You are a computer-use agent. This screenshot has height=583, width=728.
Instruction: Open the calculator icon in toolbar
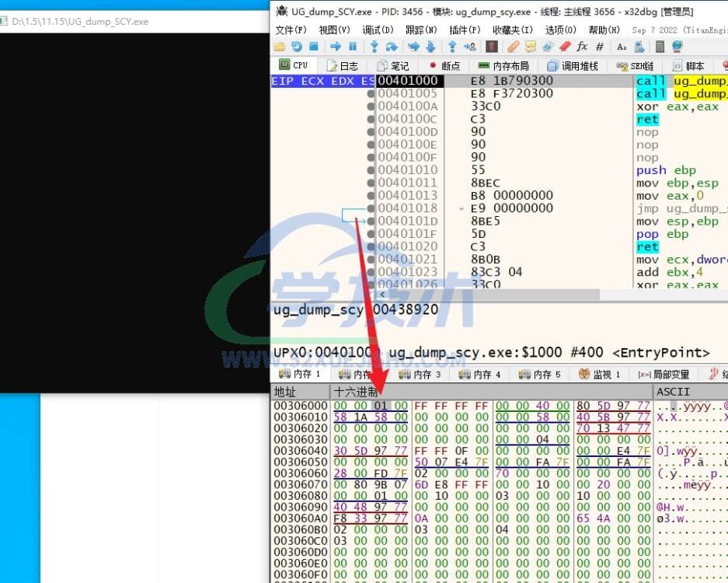click(659, 47)
